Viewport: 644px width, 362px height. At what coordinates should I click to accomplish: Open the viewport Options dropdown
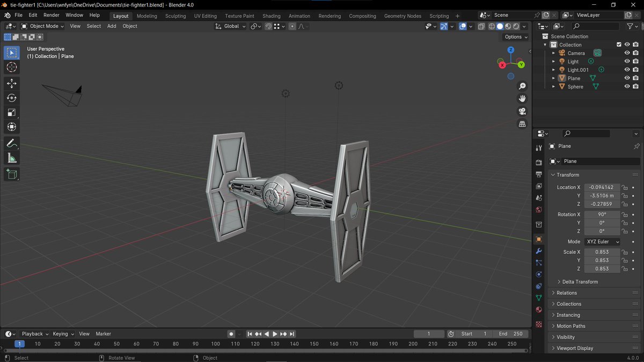tap(516, 36)
